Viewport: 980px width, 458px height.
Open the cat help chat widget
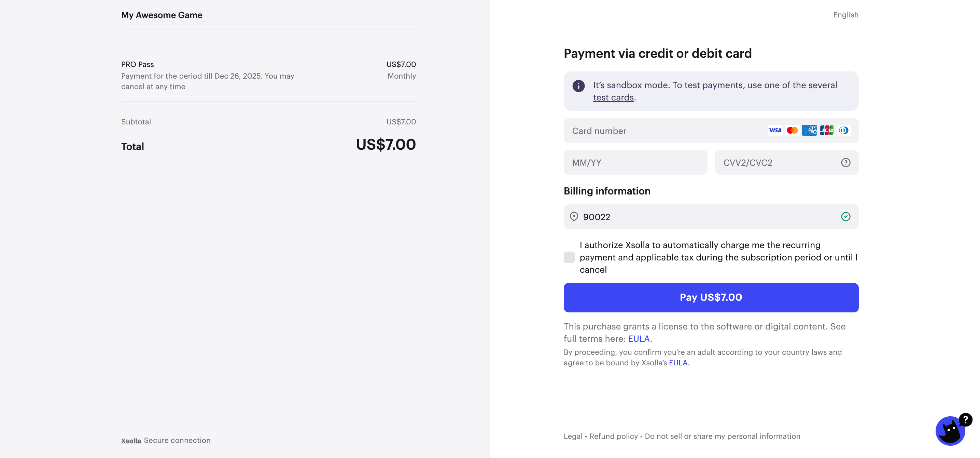tap(951, 431)
